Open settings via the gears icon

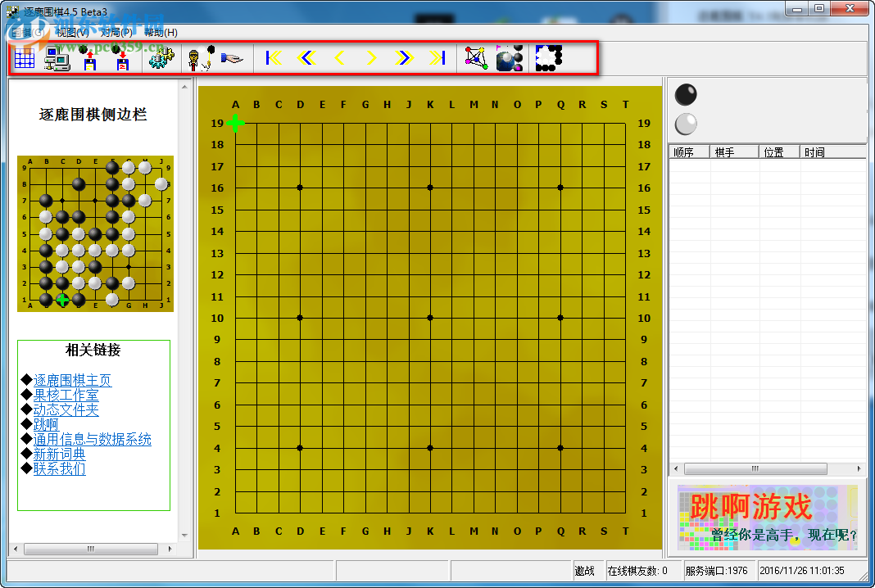161,58
